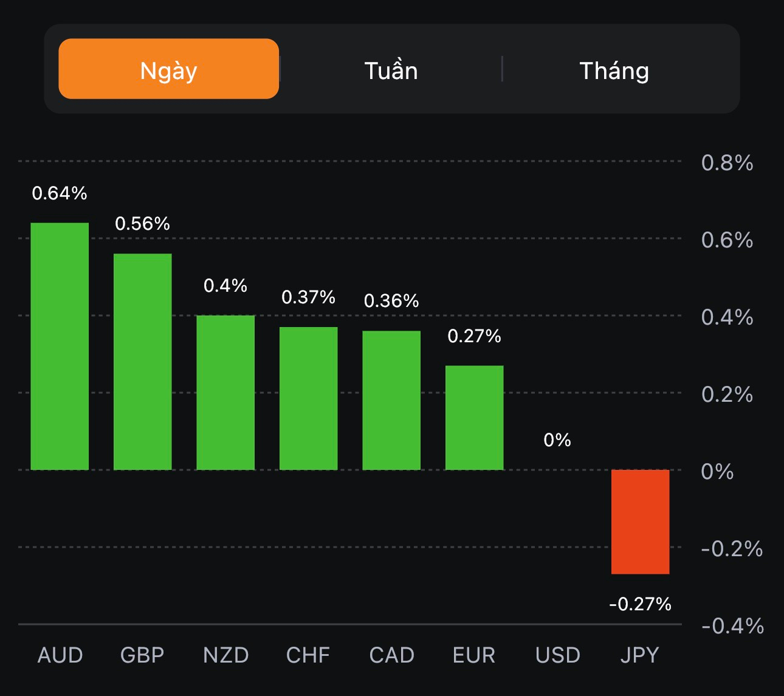Open the Tháng tab
The height and width of the screenshot is (696, 784).
614,71
